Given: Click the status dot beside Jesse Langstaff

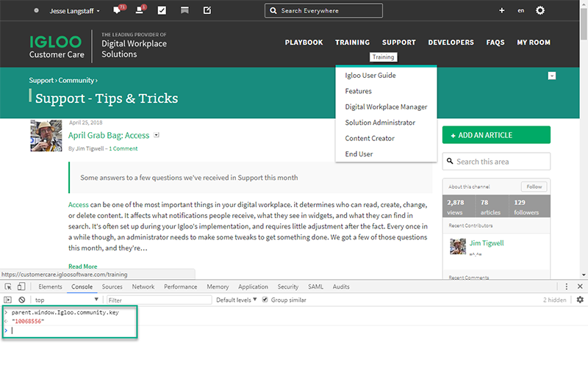Looking at the screenshot, I should click(36, 10).
